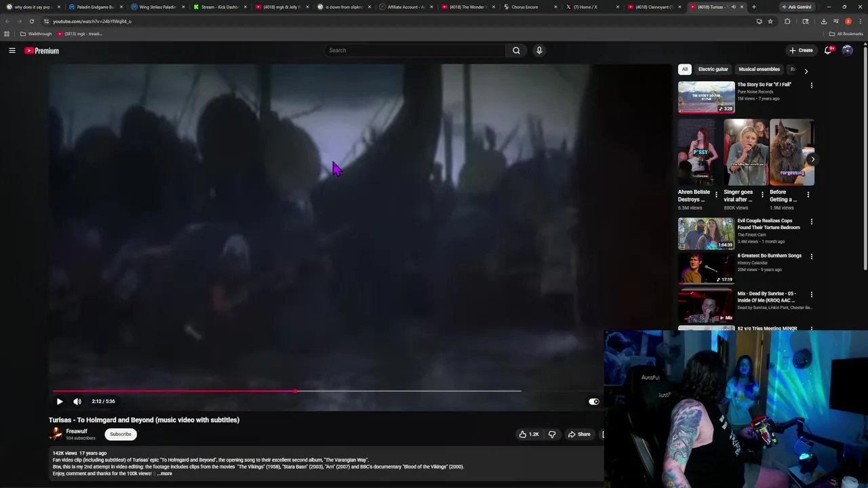
Task: Open options for 6 Greatest Bo Burnham Songs
Action: [x=811, y=256]
